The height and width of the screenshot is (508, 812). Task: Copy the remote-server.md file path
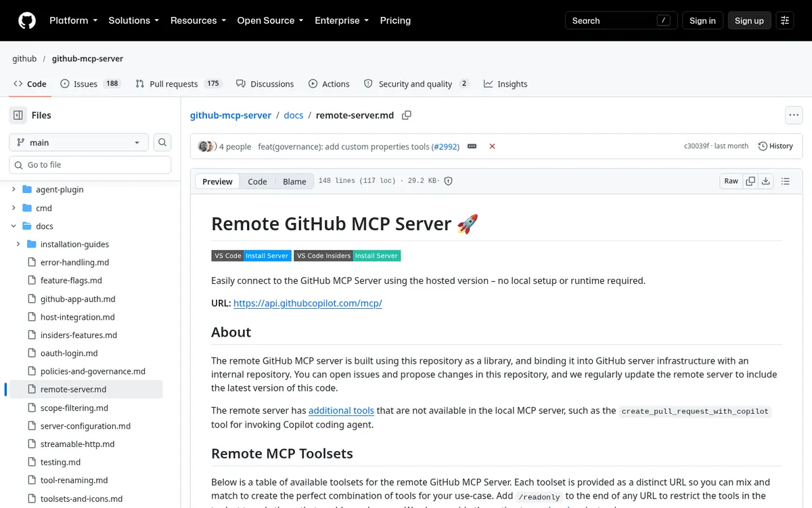[x=407, y=115]
